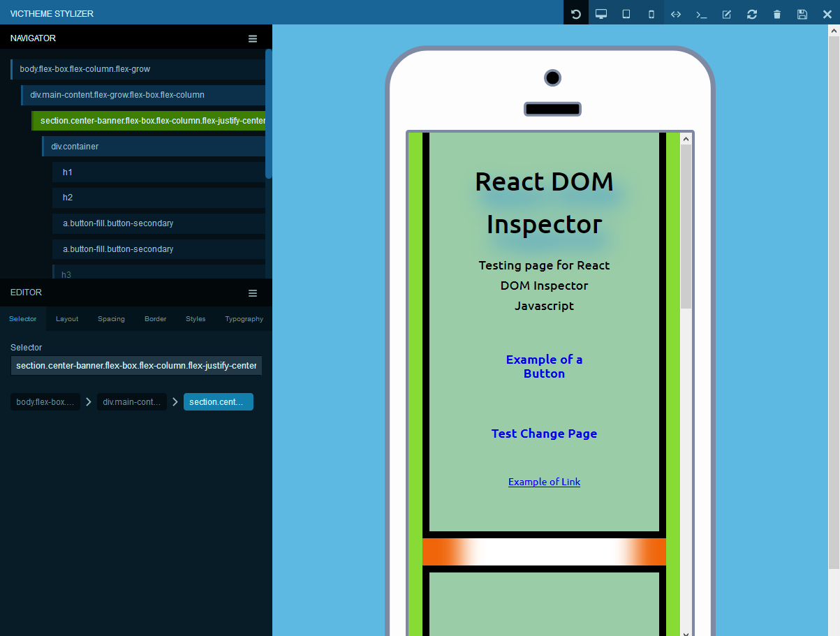Open the terminal prompt icon

(701, 14)
